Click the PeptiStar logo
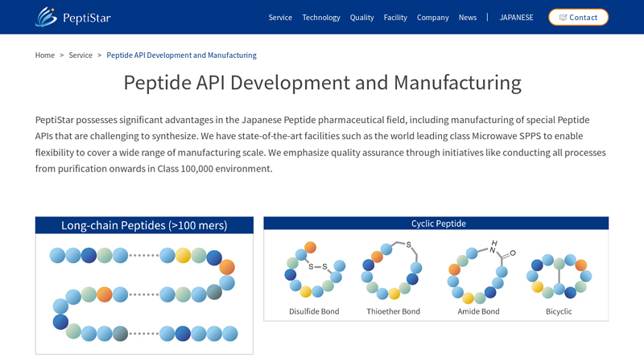 [x=73, y=17]
